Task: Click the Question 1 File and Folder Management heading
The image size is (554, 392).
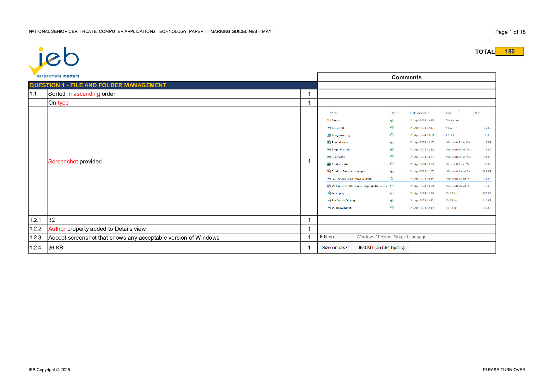Action: tap(98, 85)
